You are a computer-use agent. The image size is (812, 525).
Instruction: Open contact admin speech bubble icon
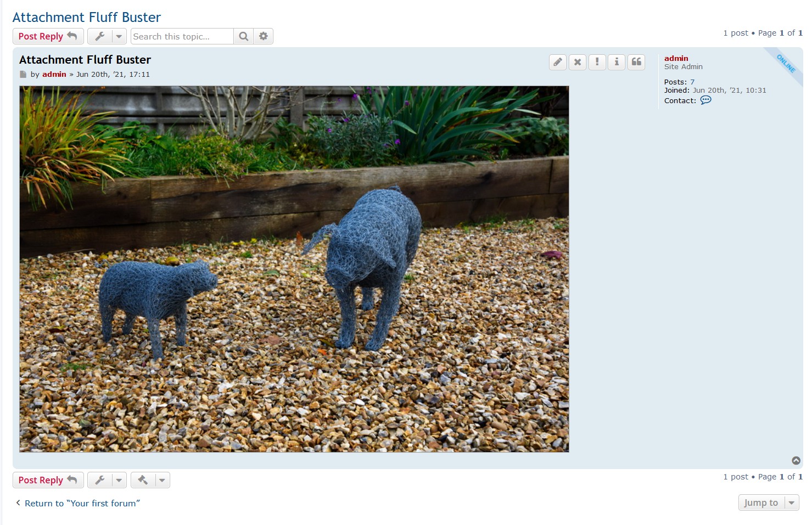(705, 100)
